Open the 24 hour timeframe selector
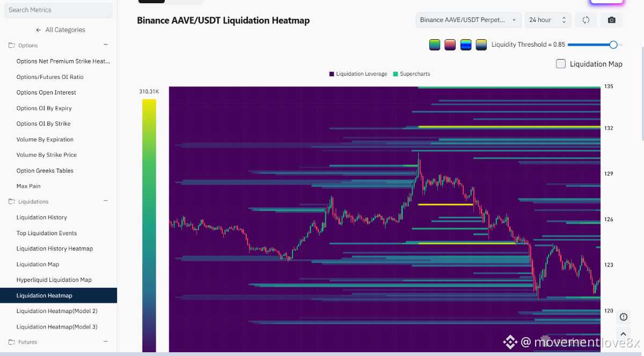The width and height of the screenshot is (644, 356). click(x=548, y=20)
